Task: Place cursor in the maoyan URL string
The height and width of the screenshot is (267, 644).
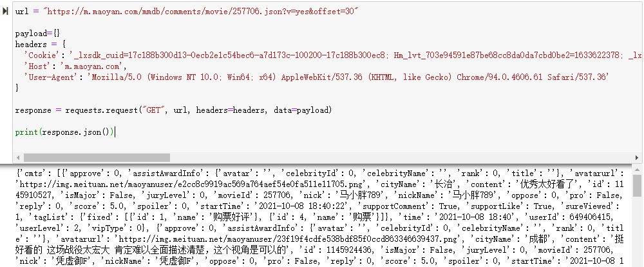Action: (x=201, y=12)
